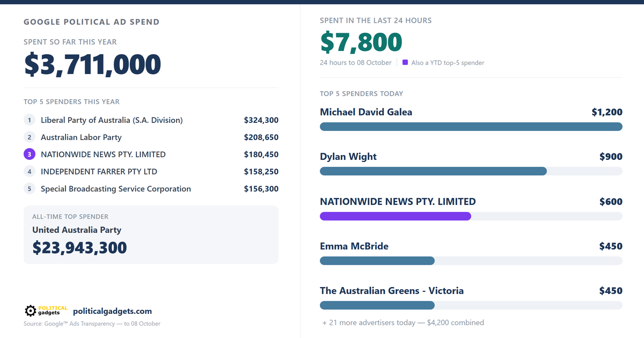Click Michael David Galea's spending bar
The width and height of the screenshot is (644, 338).
[471, 127]
